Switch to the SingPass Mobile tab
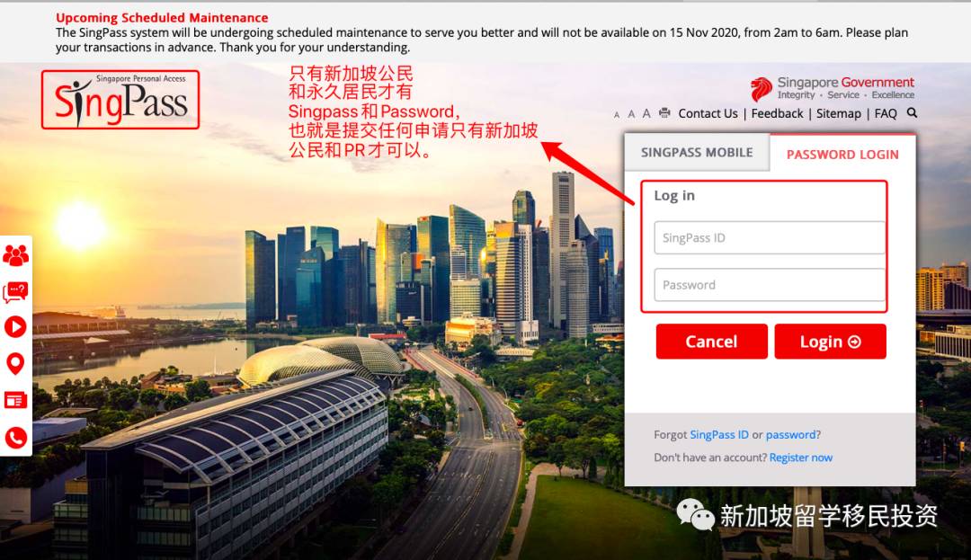 [697, 152]
